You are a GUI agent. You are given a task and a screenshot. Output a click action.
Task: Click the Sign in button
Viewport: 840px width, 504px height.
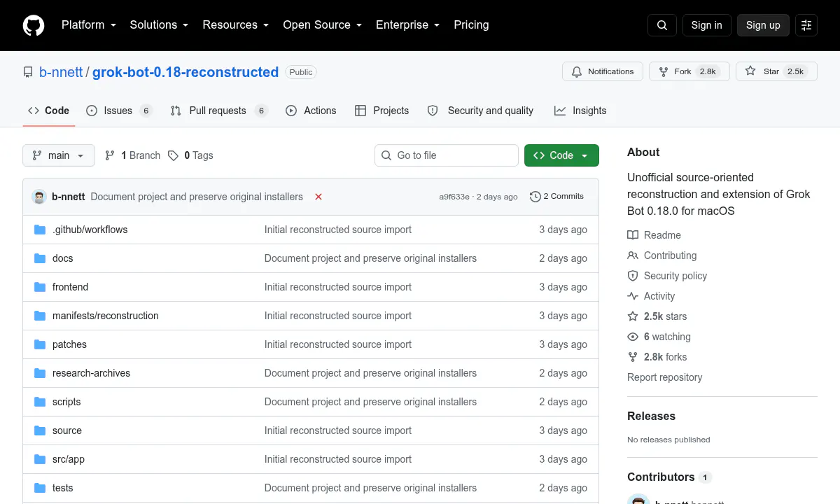[x=706, y=25]
